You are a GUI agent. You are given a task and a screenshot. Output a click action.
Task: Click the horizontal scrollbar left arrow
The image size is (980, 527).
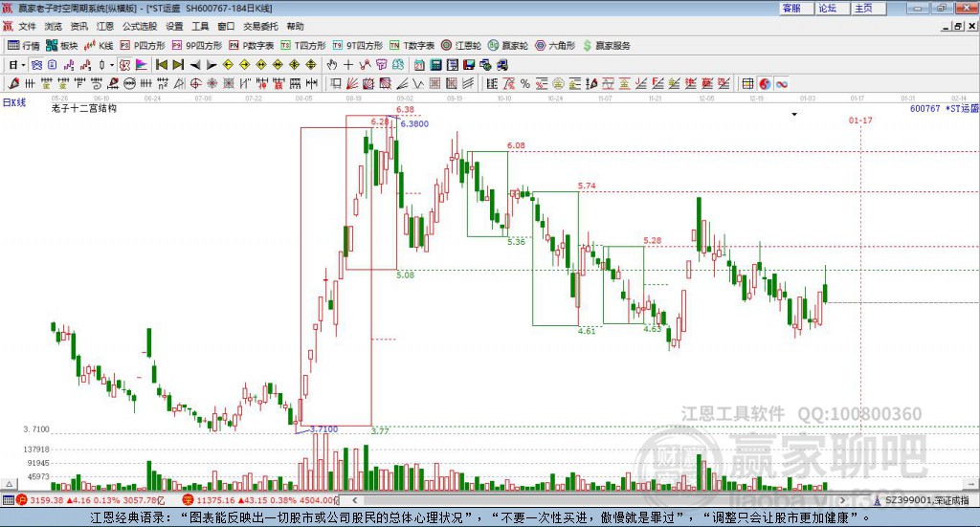tap(354, 500)
